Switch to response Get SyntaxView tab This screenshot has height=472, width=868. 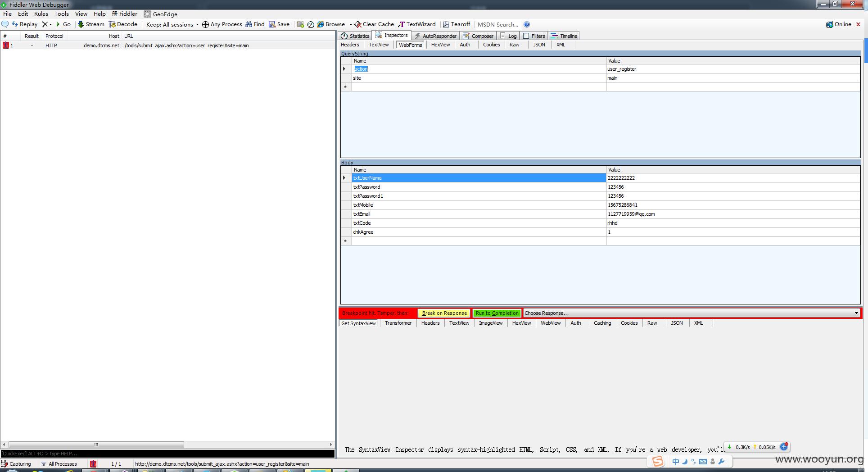pos(358,323)
